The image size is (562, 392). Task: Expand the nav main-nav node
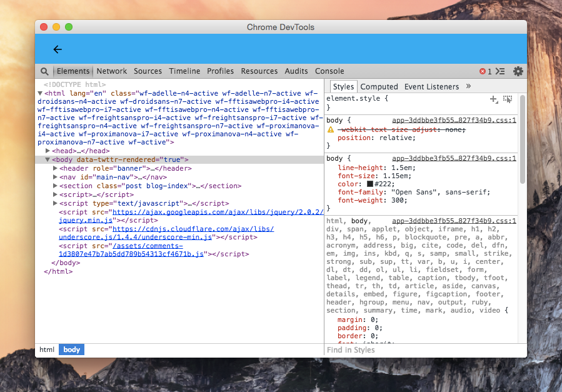pyautogui.click(x=55, y=177)
